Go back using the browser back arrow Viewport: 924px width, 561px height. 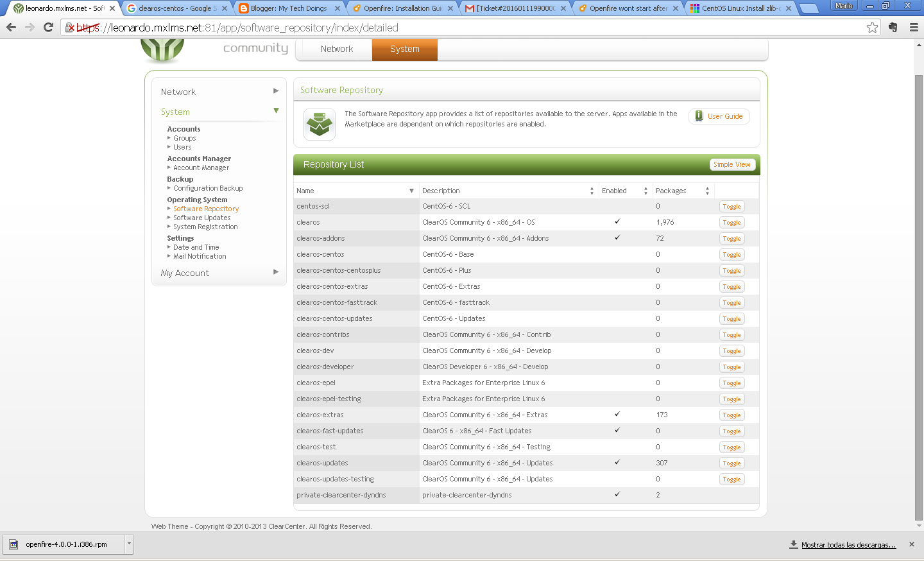[11, 28]
